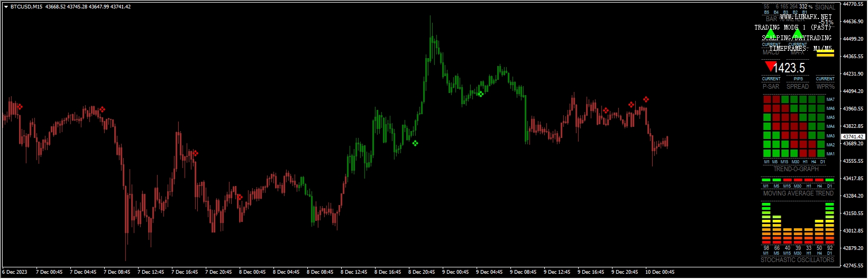Click the D1 bar in Moving Average Trend
Screen dimensions: 868x279
829,180
